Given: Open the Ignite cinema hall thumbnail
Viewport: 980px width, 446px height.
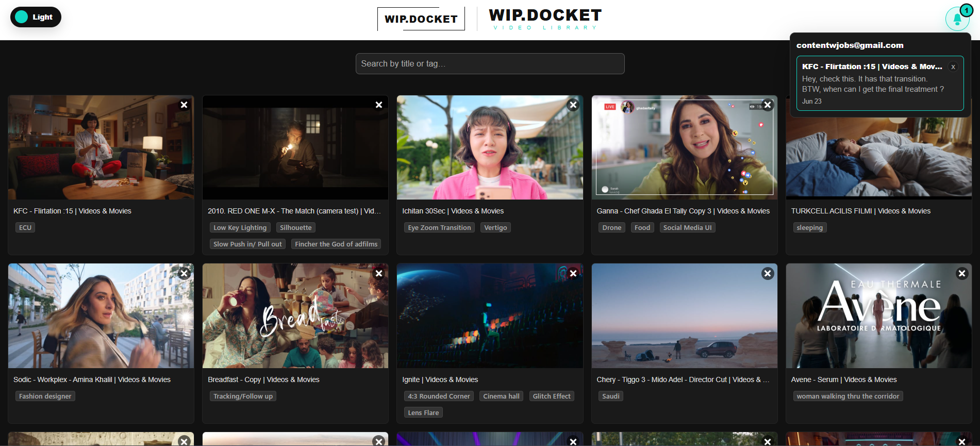Looking at the screenshot, I should [x=490, y=316].
